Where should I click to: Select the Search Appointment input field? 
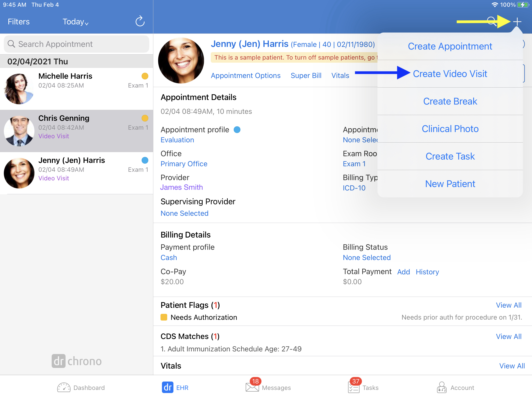(x=77, y=43)
